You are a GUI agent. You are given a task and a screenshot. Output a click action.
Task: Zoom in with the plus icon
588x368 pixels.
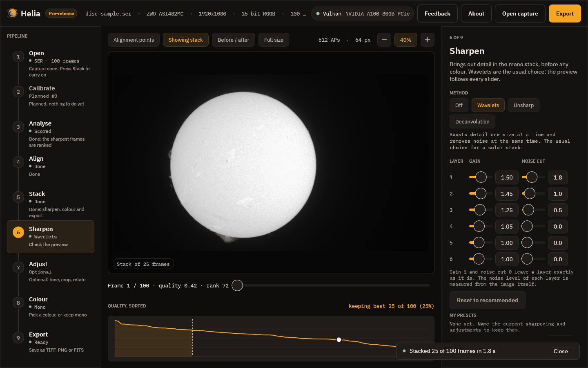coord(428,40)
